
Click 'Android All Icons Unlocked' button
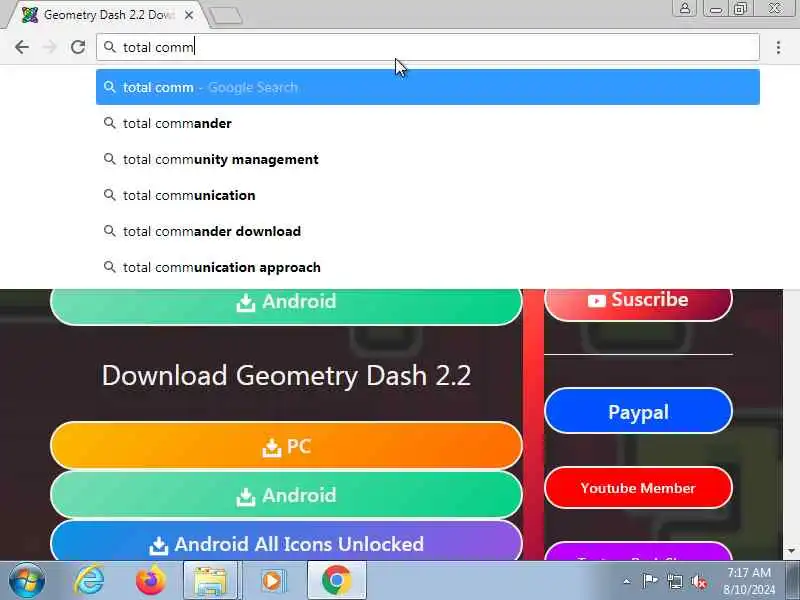(286, 542)
